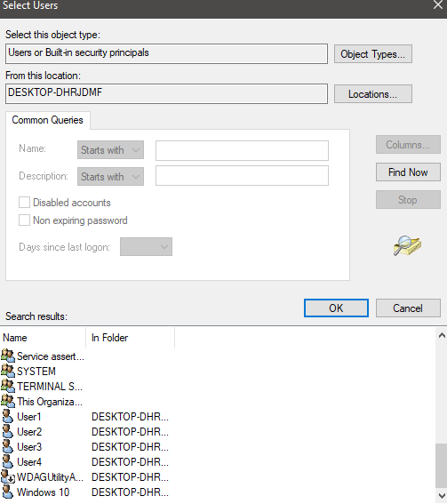Switch to the Common Queries tab
447x504 pixels.
(48, 120)
